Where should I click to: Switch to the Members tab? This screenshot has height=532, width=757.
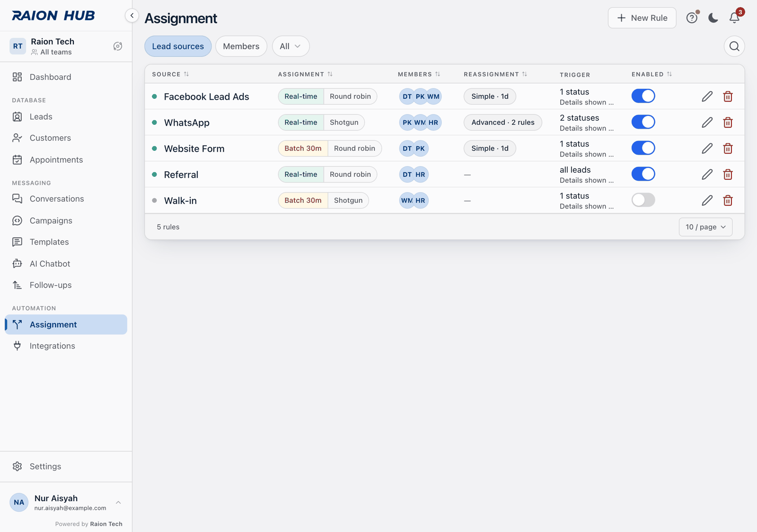(x=241, y=46)
